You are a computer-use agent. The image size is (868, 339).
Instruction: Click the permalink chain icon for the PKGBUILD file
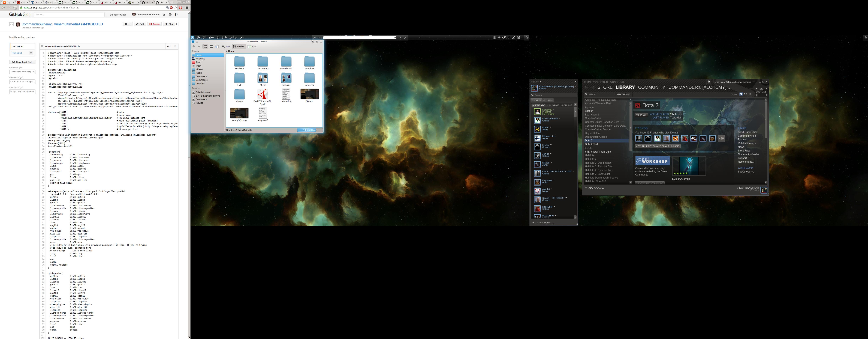coord(168,46)
